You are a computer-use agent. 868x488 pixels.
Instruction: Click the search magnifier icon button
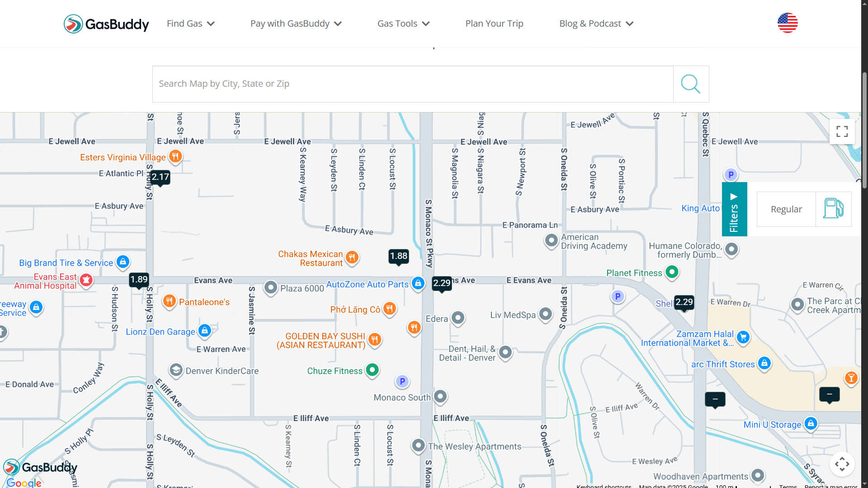point(690,84)
